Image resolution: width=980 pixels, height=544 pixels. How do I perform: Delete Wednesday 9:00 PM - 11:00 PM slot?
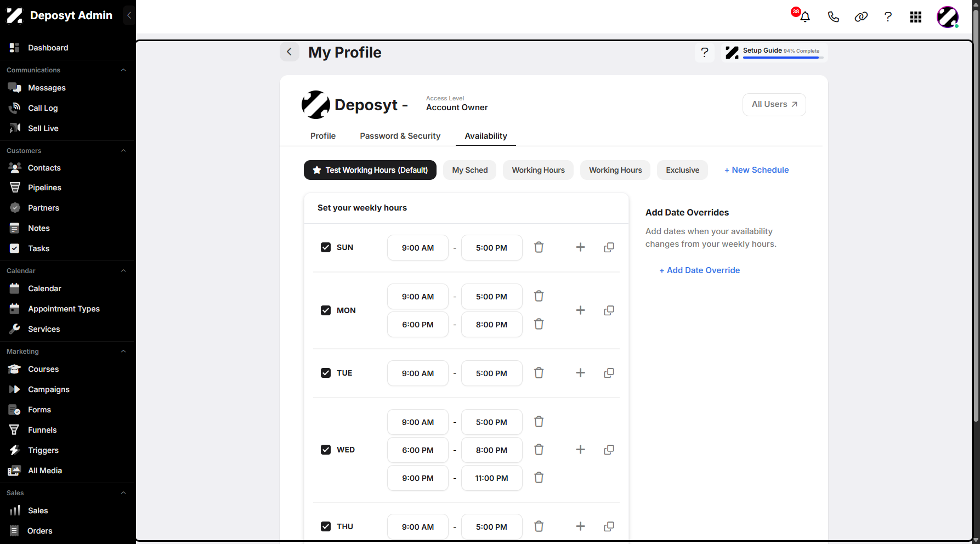click(x=539, y=478)
